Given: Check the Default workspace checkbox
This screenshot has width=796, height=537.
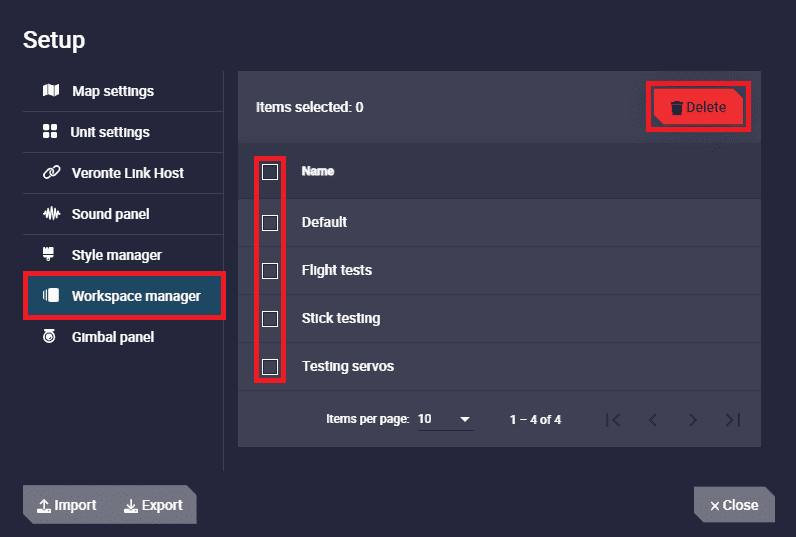Looking at the screenshot, I should tap(270, 222).
